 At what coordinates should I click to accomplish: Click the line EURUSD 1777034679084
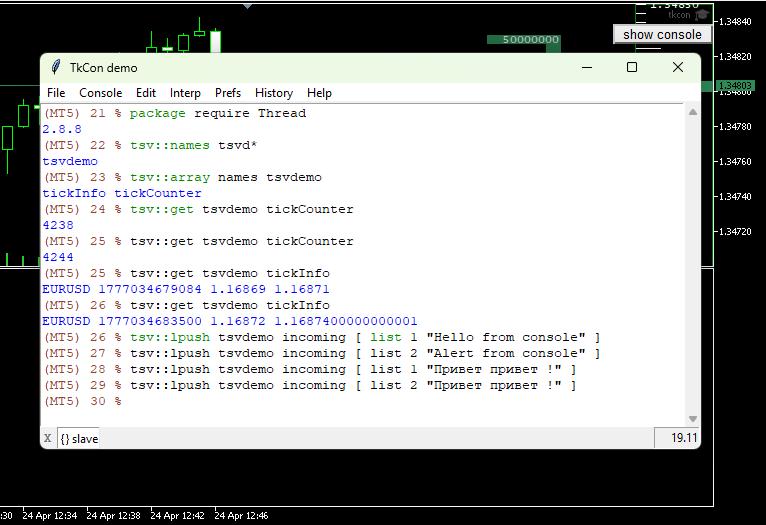(186, 289)
